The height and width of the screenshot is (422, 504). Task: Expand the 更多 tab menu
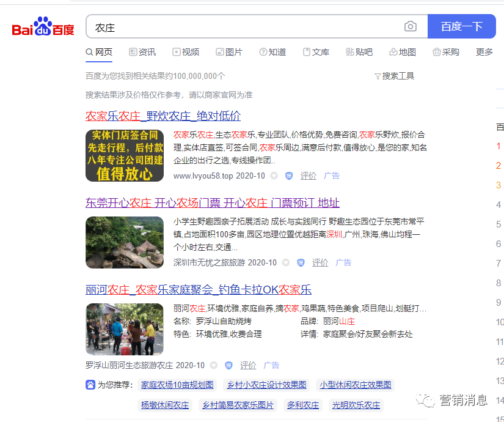point(484,52)
